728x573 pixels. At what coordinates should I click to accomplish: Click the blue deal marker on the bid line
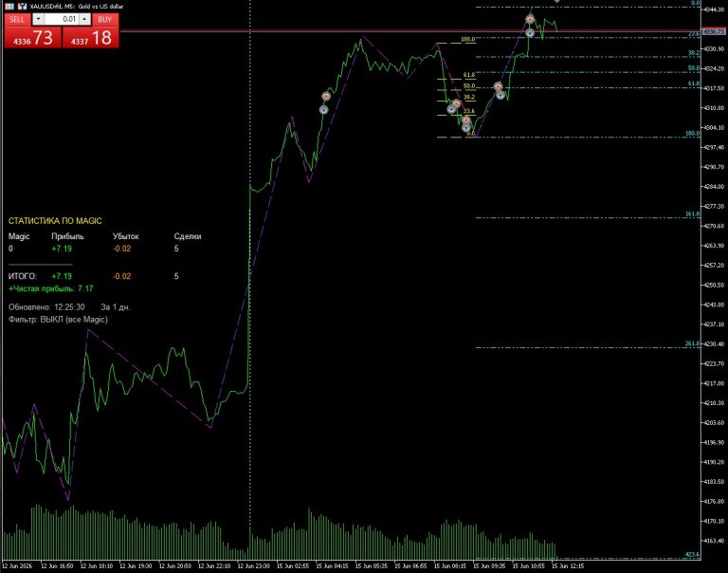[x=530, y=33]
